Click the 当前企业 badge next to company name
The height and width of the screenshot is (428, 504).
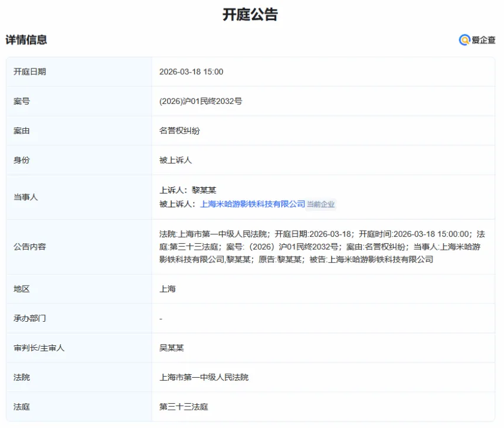tap(322, 206)
